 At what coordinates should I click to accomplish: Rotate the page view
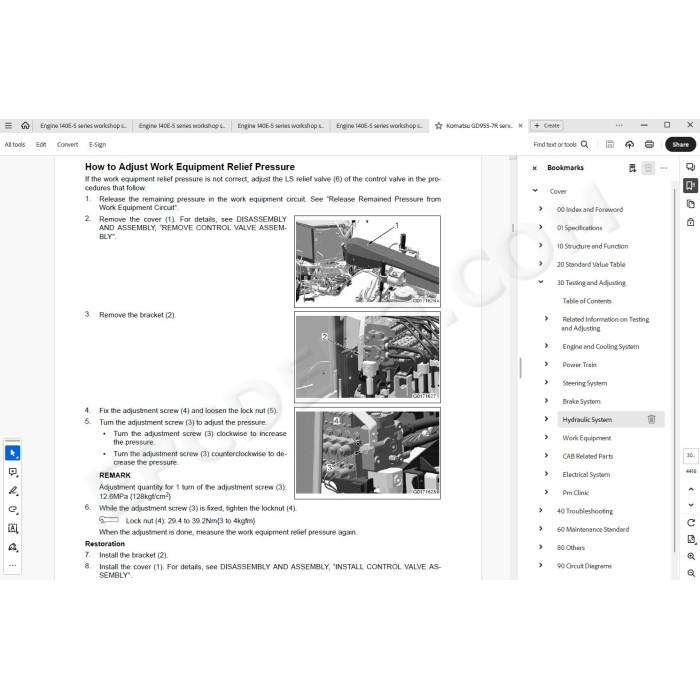(691, 523)
